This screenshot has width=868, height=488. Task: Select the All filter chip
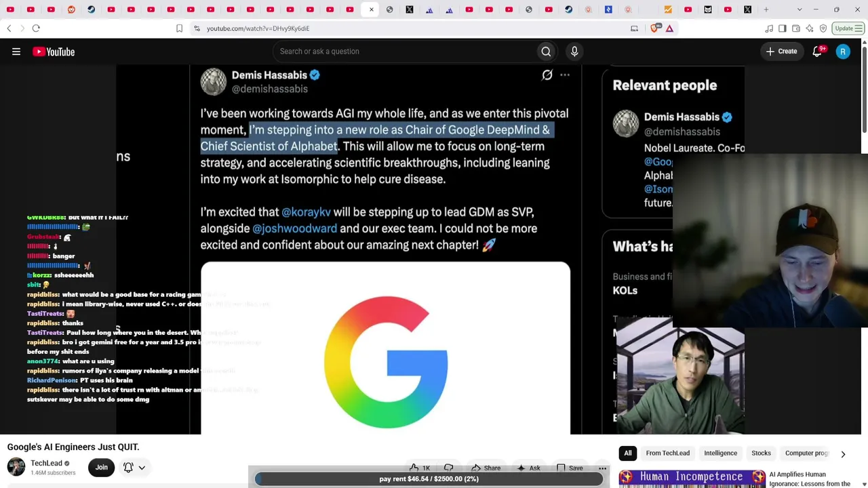click(x=628, y=453)
